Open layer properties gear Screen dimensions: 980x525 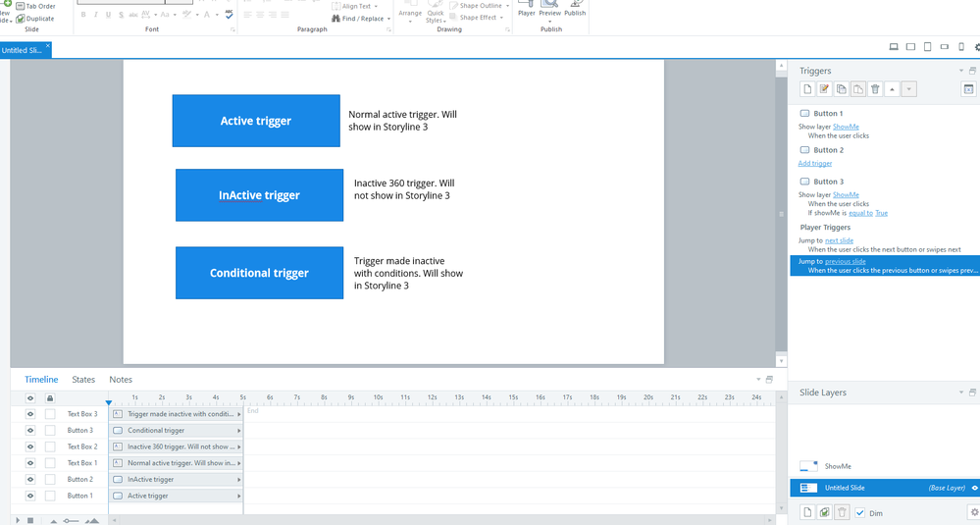974,512
